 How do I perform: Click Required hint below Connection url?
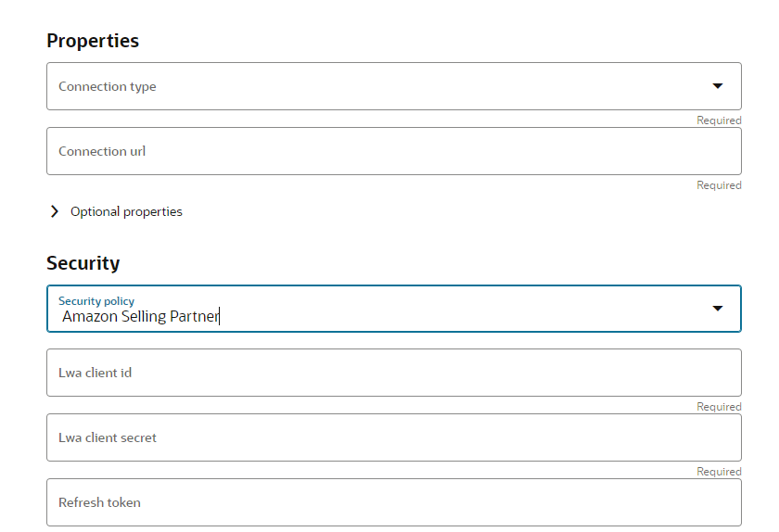click(x=719, y=185)
